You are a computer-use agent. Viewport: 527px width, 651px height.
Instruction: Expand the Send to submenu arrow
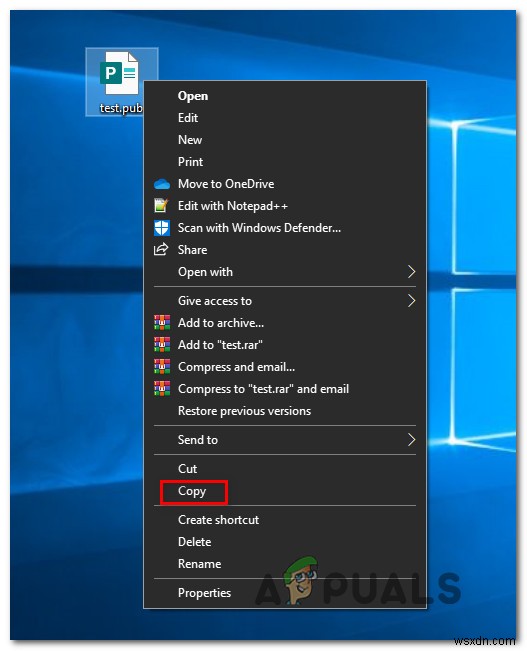411,440
